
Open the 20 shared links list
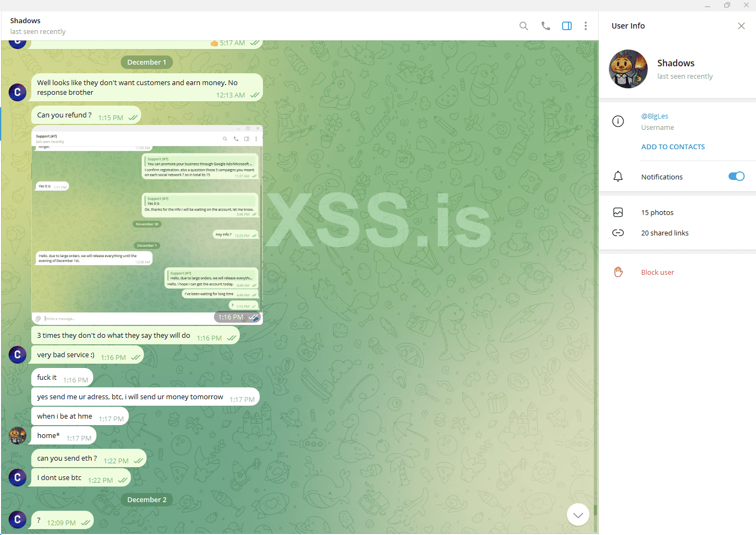click(665, 233)
